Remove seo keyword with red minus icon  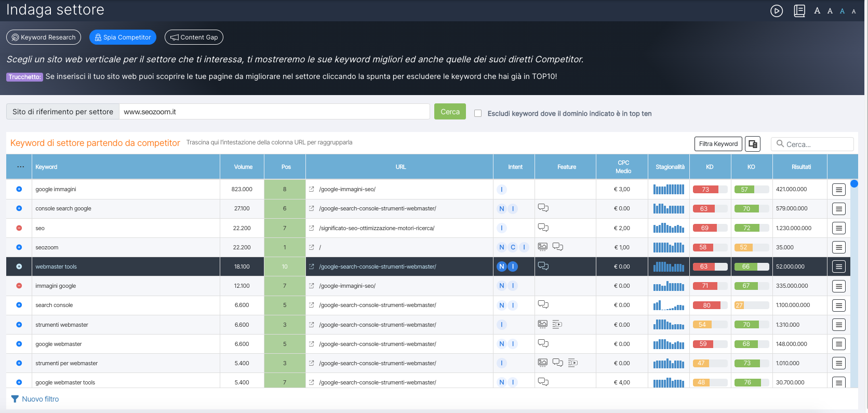click(x=19, y=228)
